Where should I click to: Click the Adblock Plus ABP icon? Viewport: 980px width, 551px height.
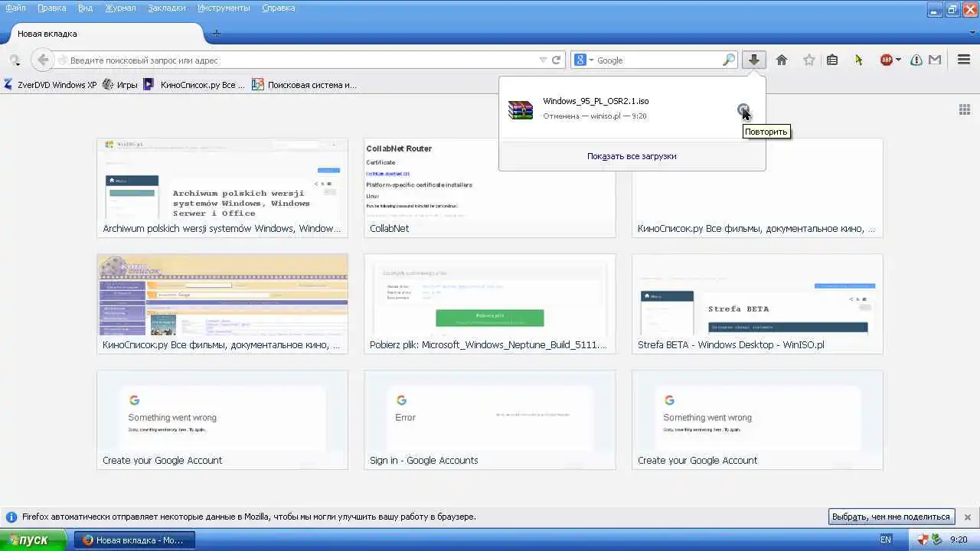tap(887, 60)
